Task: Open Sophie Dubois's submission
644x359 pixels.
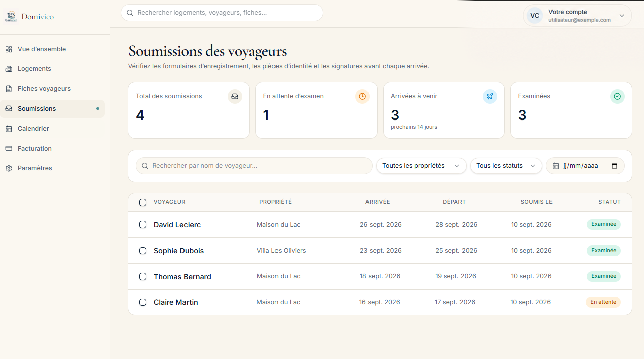Action: coord(178,251)
